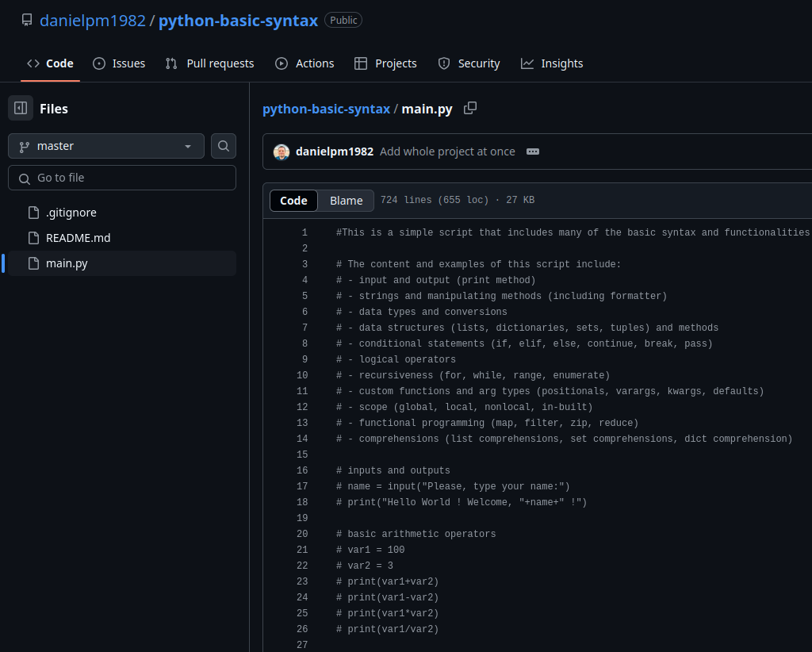Screen dimensions: 812x652
Task: Focus the Go to file search field
Action: point(122,178)
